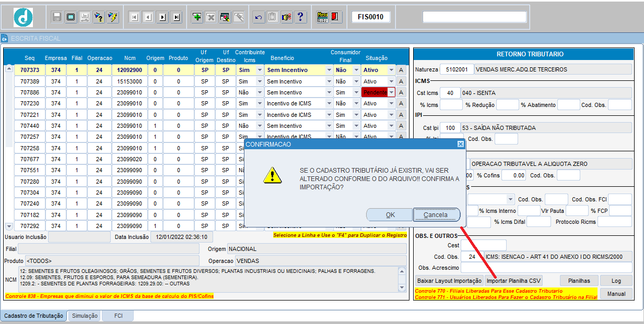Image resolution: width=644 pixels, height=324 pixels.
Task: Switch to the FCI tab
Action: coord(118,316)
